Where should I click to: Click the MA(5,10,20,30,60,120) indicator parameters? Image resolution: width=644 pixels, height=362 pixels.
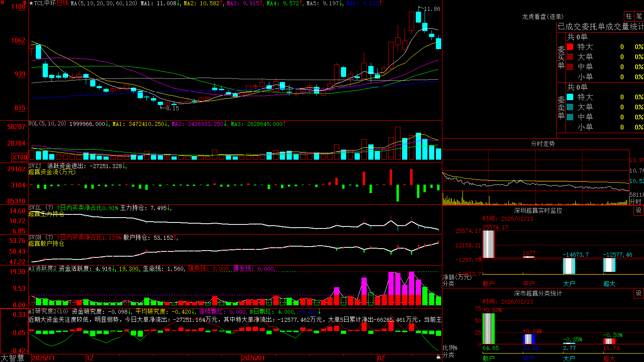104,3
